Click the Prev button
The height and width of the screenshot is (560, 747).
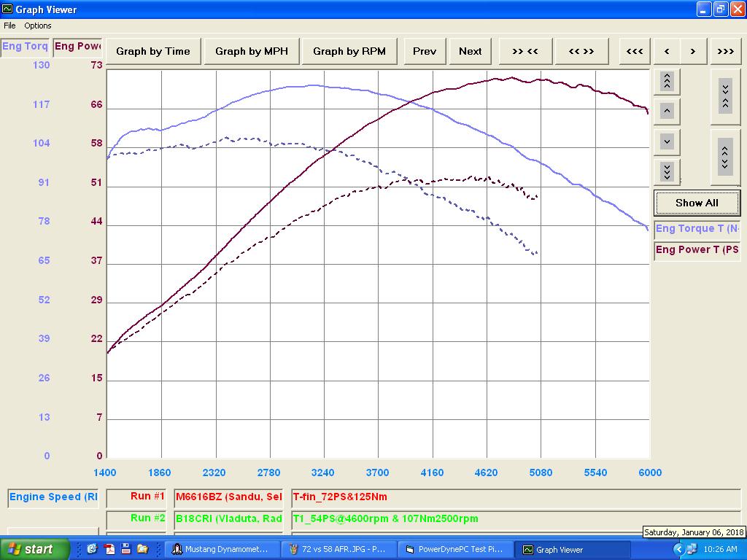[425, 51]
